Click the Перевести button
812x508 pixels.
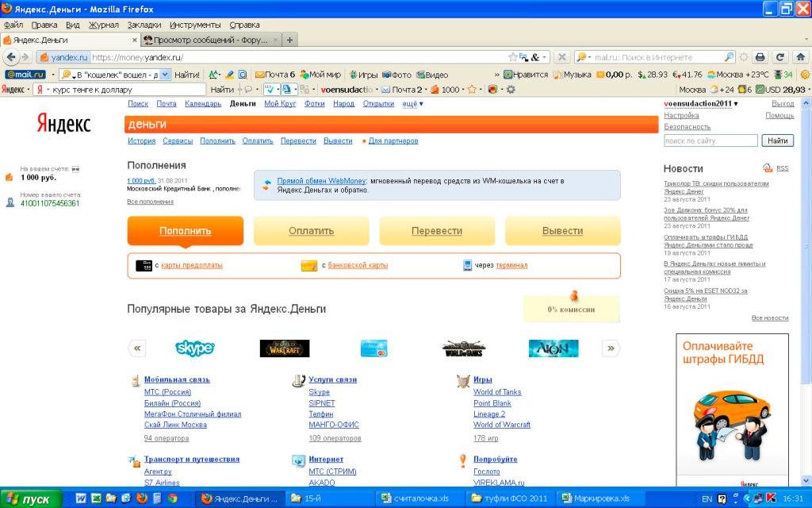point(436,231)
